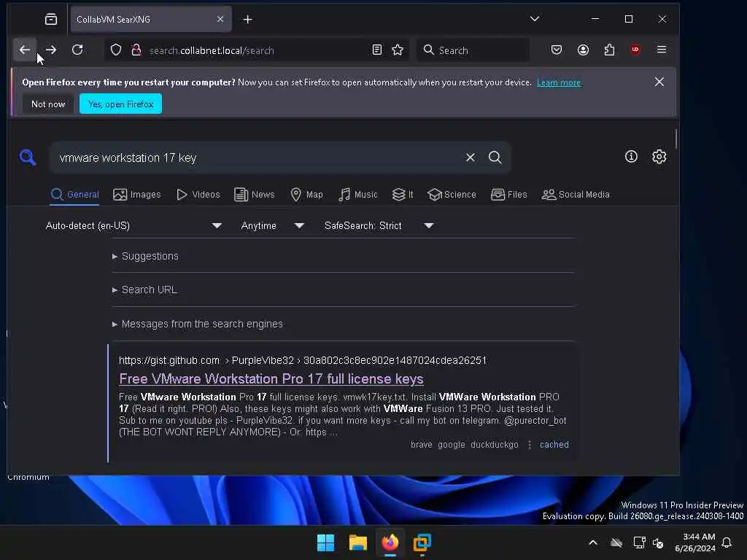Click the page vertical scrollbar thumb
The image size is (747, 560).
tap(676, 138)
